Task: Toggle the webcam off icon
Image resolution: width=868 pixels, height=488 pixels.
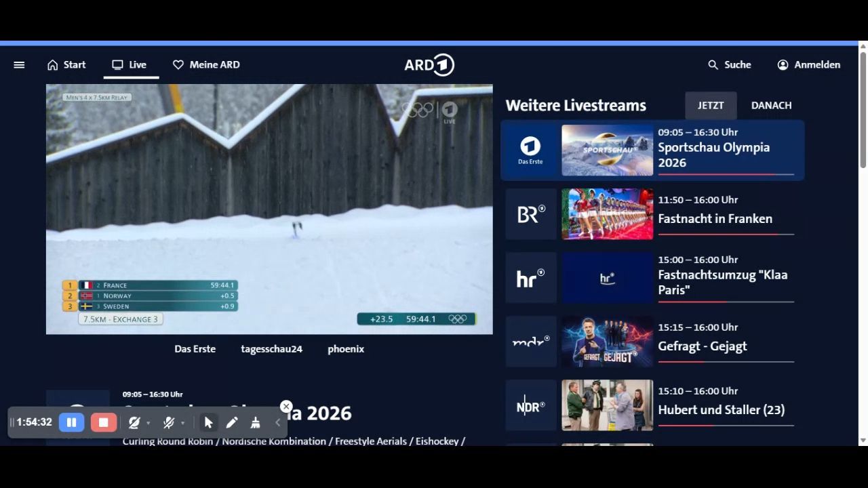Action: 134,422
